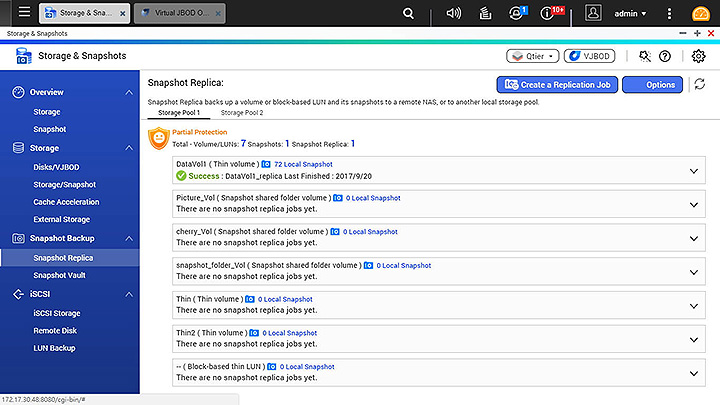Click the VJBOD button
The height and width of the screenshot is (405, 720).
589,56
